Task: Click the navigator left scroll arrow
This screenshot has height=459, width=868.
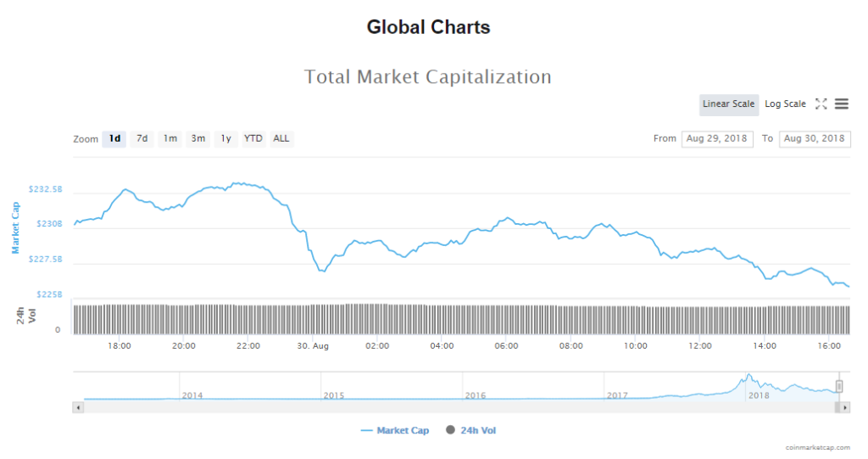Action: (79, 407)
